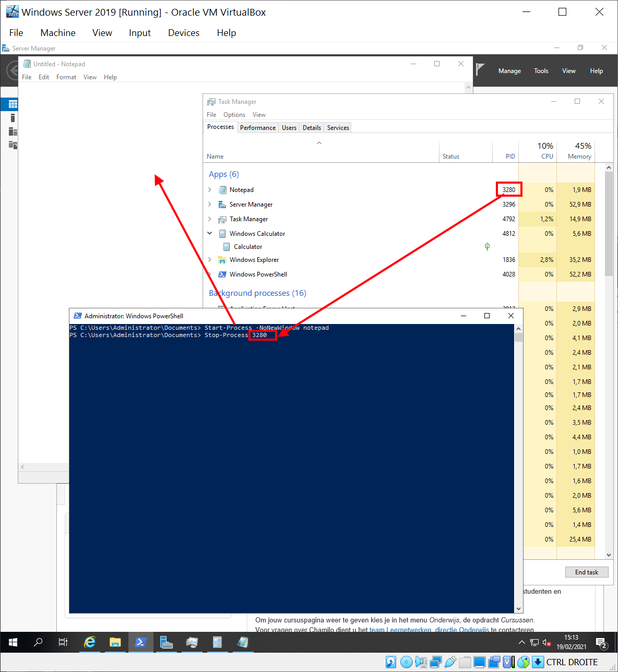
Task: Open the Notepad Format menu
Action: (66, 77)
